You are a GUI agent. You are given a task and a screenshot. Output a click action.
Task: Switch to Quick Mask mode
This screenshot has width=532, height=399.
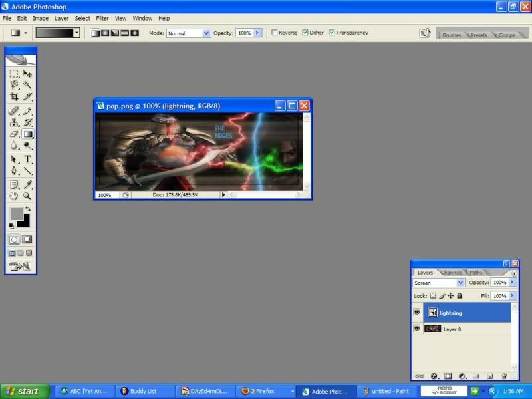[27, 239]
